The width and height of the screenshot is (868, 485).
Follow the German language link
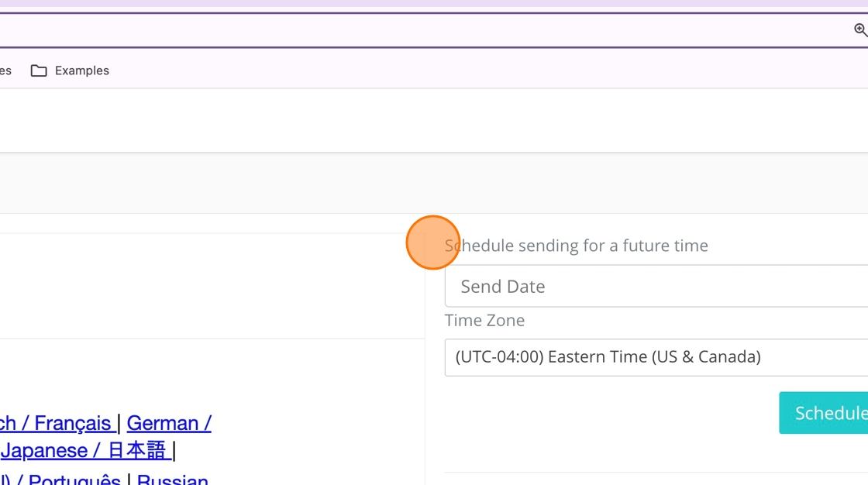169,423
